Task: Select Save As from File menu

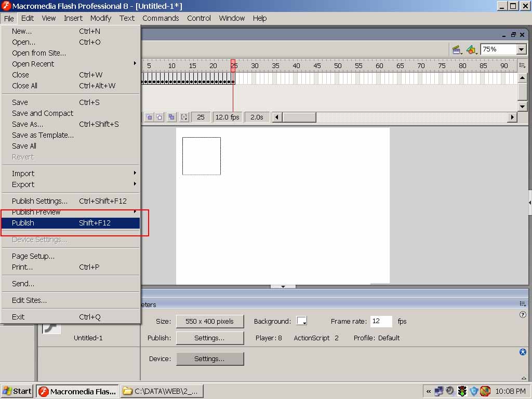Action: pyautogui.click(x=71, y=124)
